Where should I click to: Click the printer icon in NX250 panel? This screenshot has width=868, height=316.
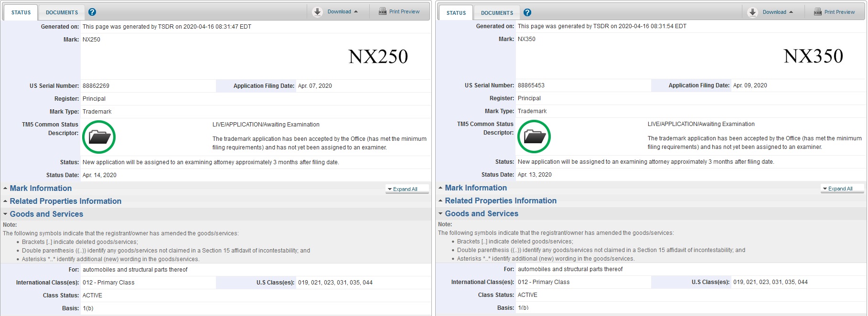383,11
